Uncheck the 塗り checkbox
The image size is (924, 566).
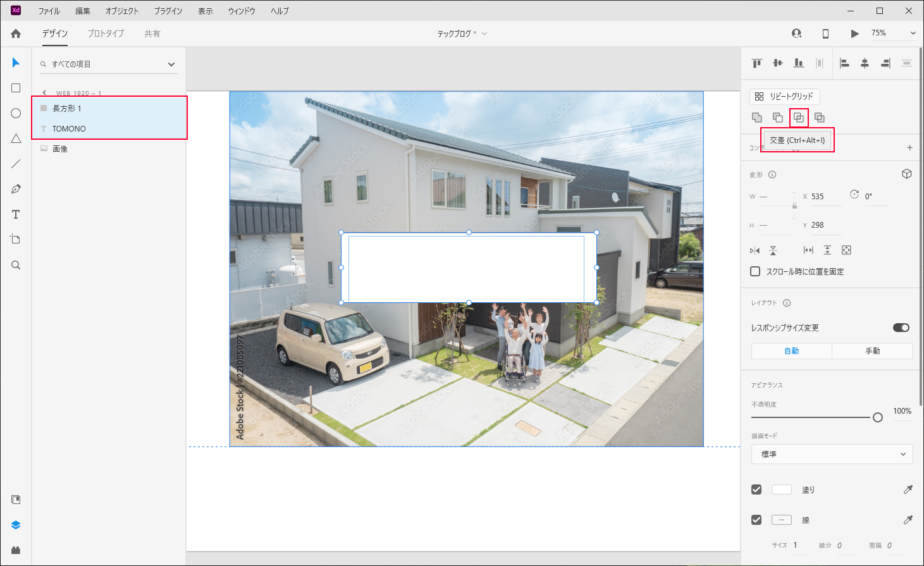(756, 489)
